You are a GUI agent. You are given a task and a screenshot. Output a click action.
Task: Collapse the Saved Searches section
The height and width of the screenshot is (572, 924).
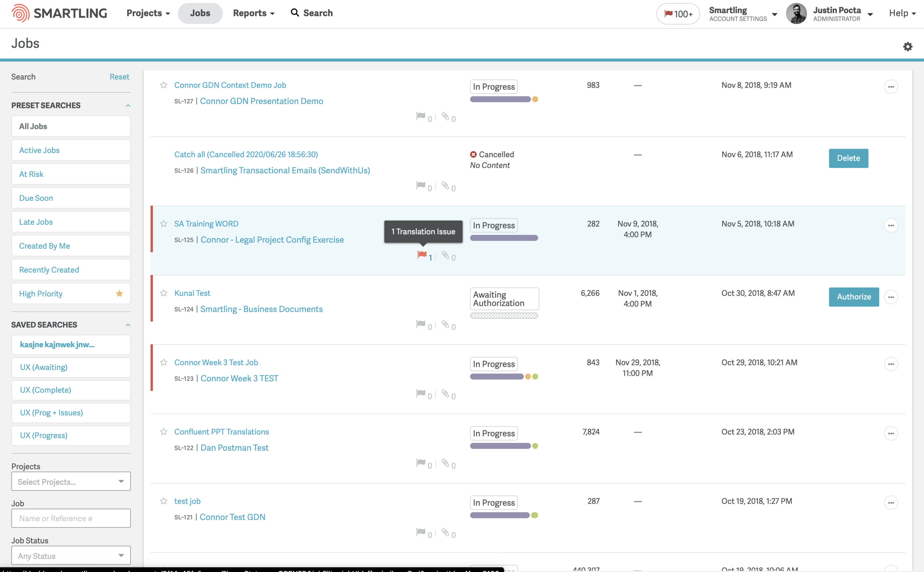(128, 325)
